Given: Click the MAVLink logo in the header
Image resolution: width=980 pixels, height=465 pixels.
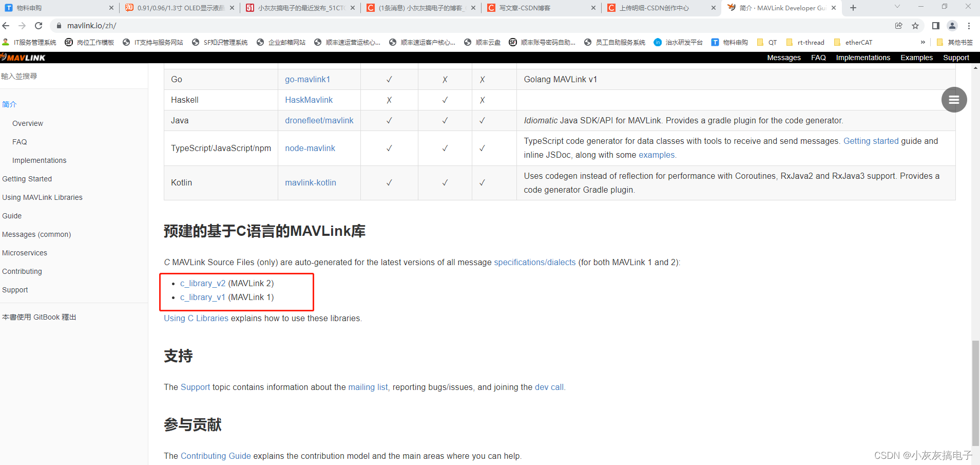Looking at the screenshot, I should (23, 58).
